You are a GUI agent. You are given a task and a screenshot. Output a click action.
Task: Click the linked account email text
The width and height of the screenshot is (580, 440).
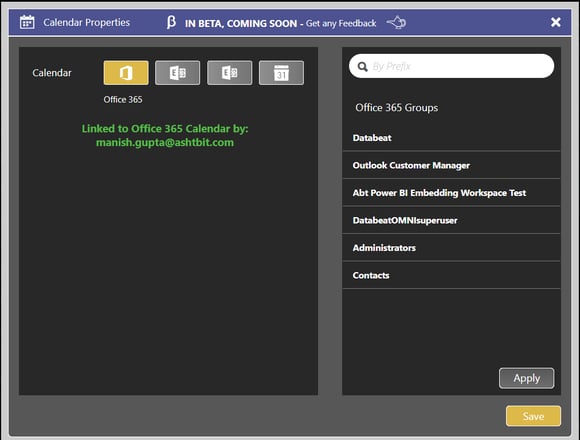(x=165, y=143)
